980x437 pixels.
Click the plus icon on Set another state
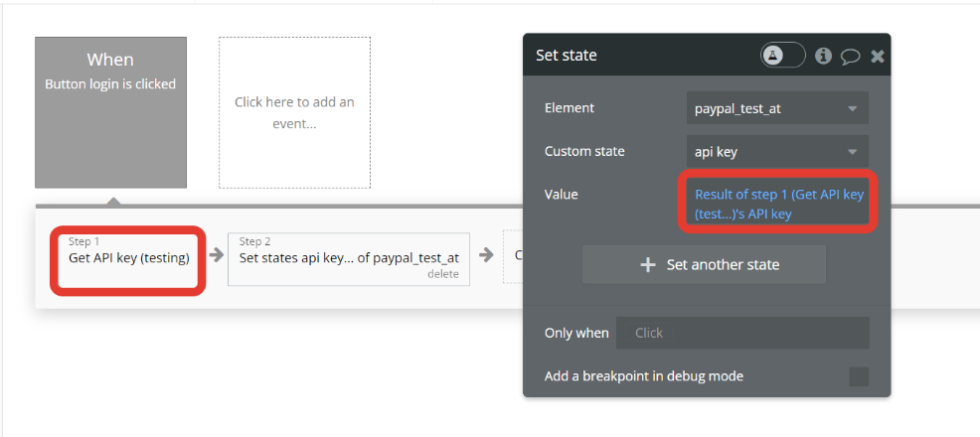[x=648, y=264]
